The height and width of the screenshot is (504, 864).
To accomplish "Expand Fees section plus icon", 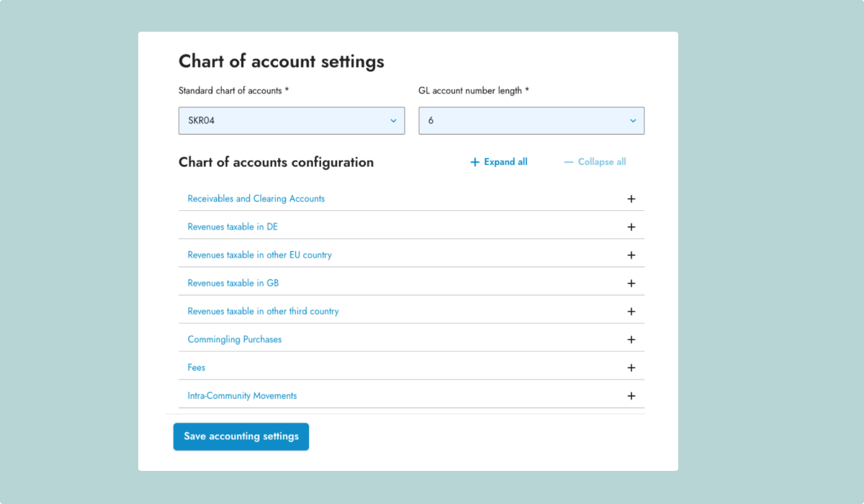I will 631,367.
